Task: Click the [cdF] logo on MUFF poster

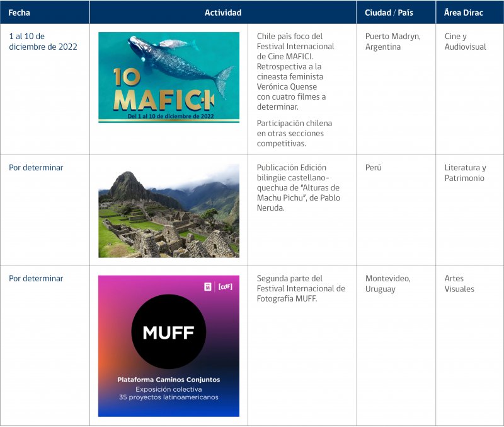Action: (226, 286)
